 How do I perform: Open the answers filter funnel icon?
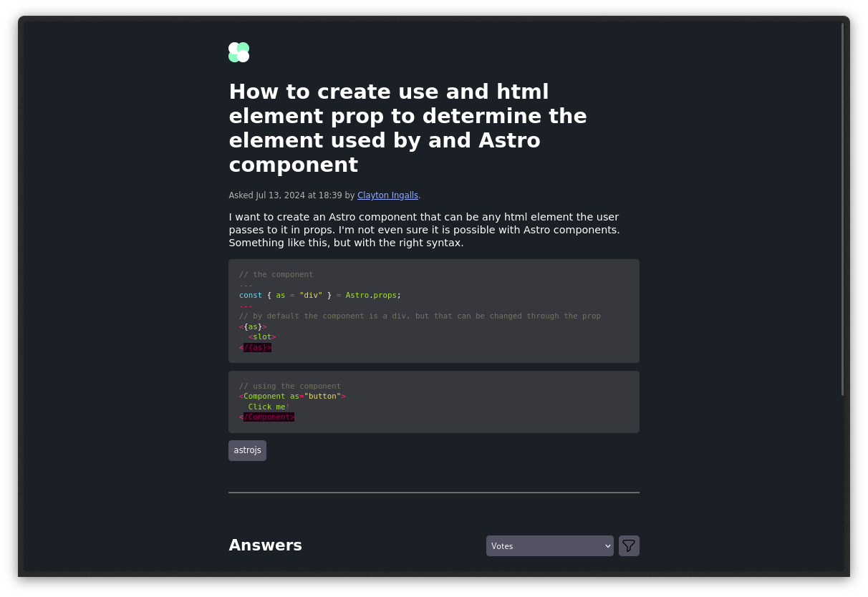[x=629, y=546]
